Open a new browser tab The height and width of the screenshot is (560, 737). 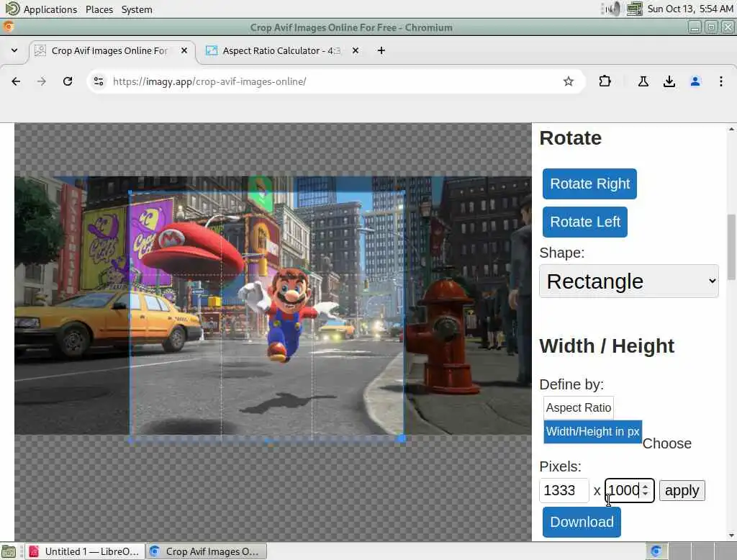(381, 50)
